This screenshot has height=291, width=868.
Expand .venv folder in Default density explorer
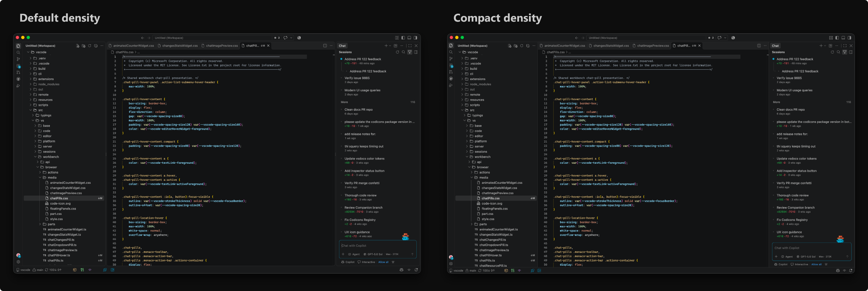point(31,58)
